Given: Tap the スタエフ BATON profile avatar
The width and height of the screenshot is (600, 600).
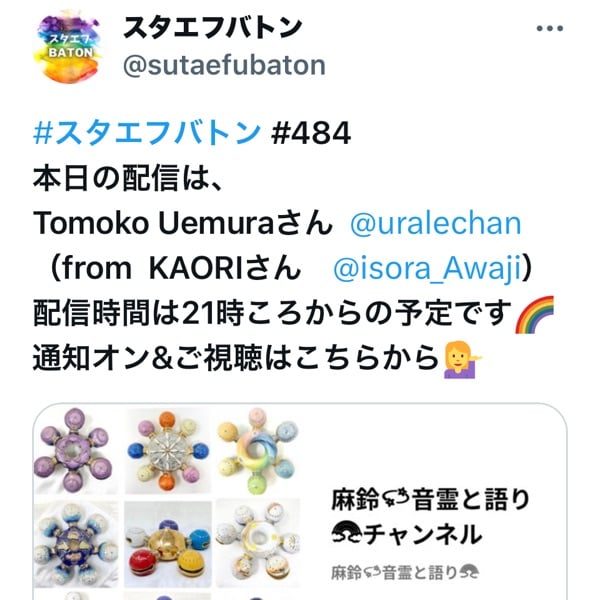Looking at the screenshot, I should point(68,47).
